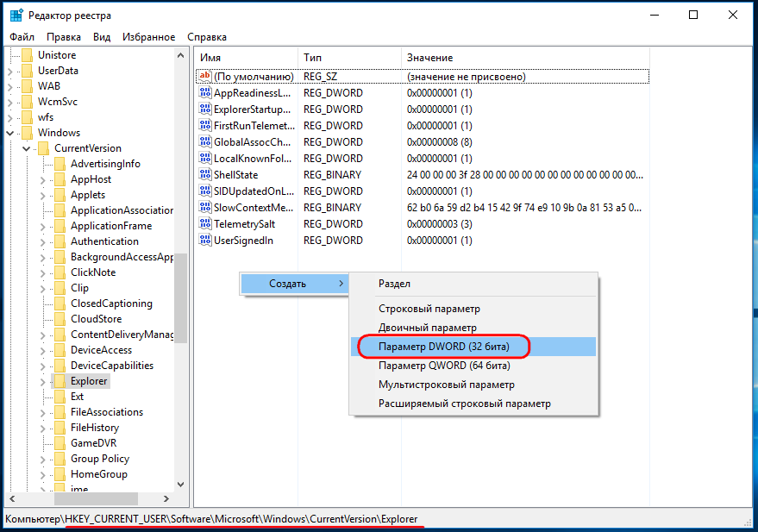Click the tree vertical scrollbar thumb
The image size is (758, 532).
[x=181, y=298]
